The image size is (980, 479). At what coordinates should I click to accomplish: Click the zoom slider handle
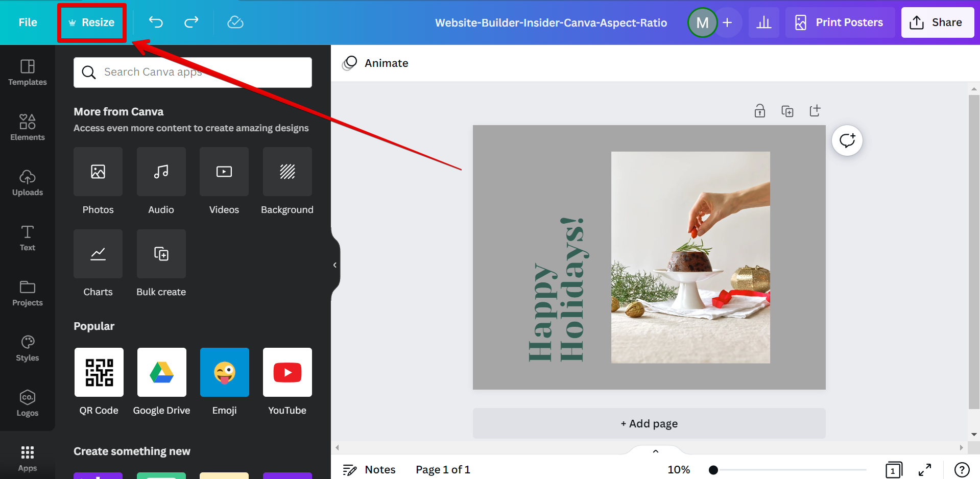tap(713, 470)
